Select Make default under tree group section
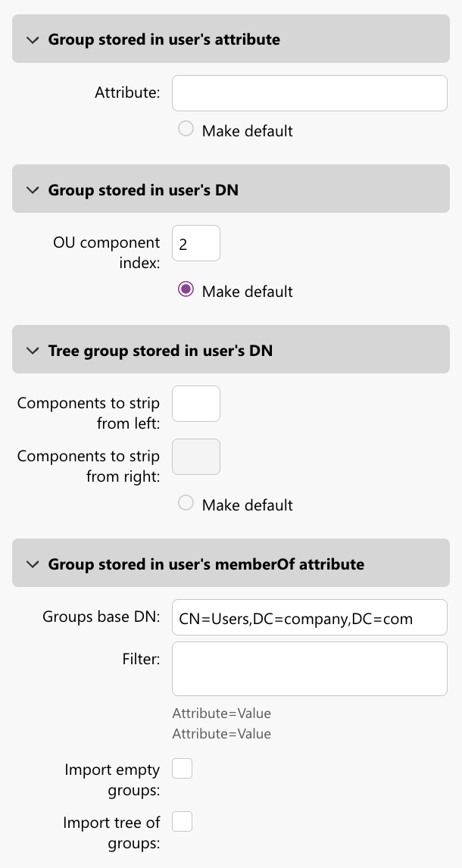 tap(186, 504)
